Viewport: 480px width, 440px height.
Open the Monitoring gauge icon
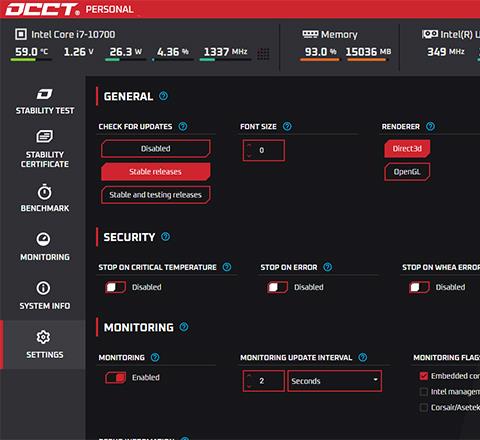pos(44,239)
